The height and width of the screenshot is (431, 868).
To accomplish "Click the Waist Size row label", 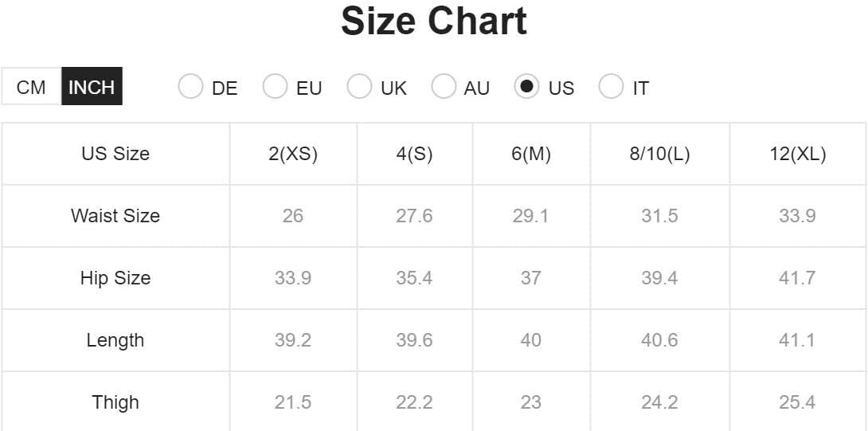I will [115, 216].
